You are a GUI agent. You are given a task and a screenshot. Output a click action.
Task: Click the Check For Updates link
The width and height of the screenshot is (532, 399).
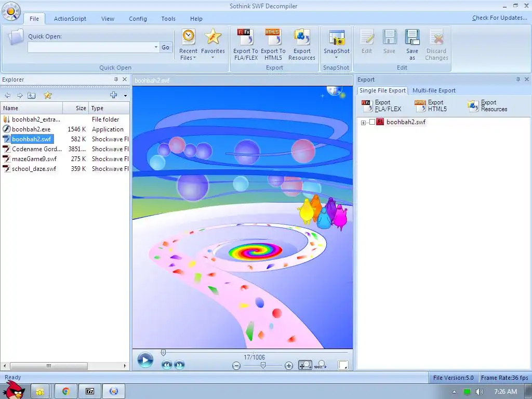(x=499, y=18)
